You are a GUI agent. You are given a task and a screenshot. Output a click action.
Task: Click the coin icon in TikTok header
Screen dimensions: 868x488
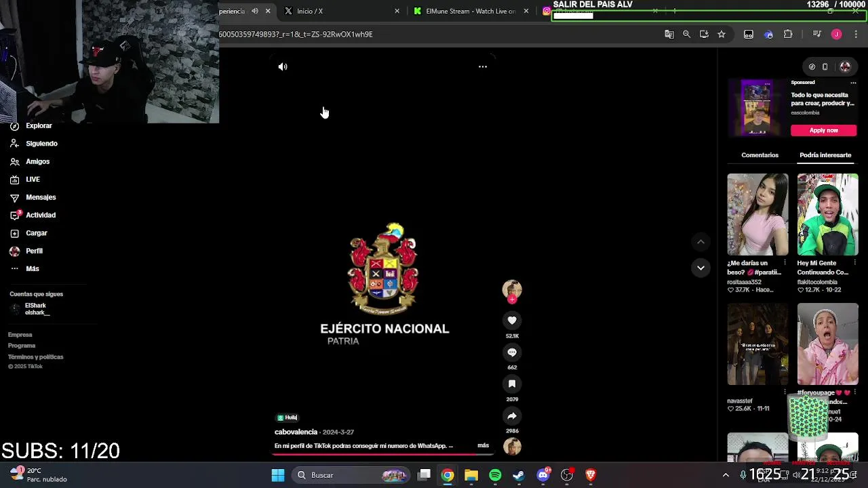pyautogui.click(x=812, y=66)
